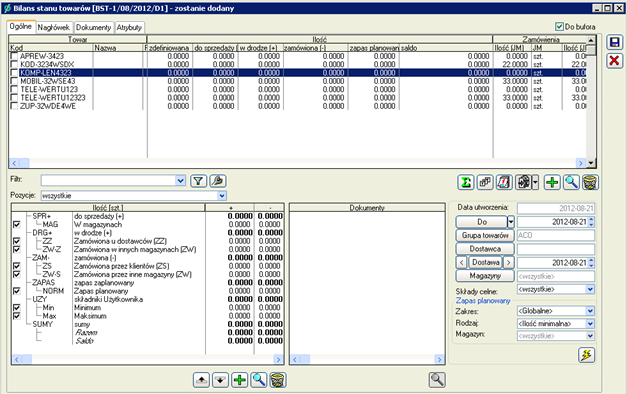The height and width of the screenshot is (394, 627).
Task: Uncheck the Max Maksimum checkbox
Action: tap(16, 316)
